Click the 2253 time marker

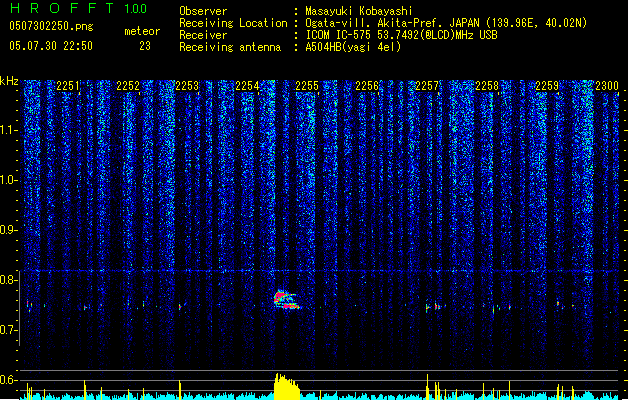point(187,86)
